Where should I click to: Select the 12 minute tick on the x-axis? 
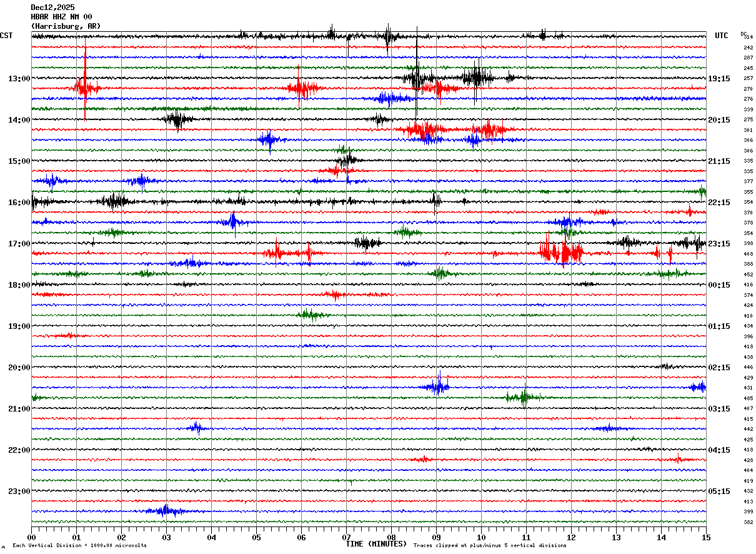click(571, 537)
